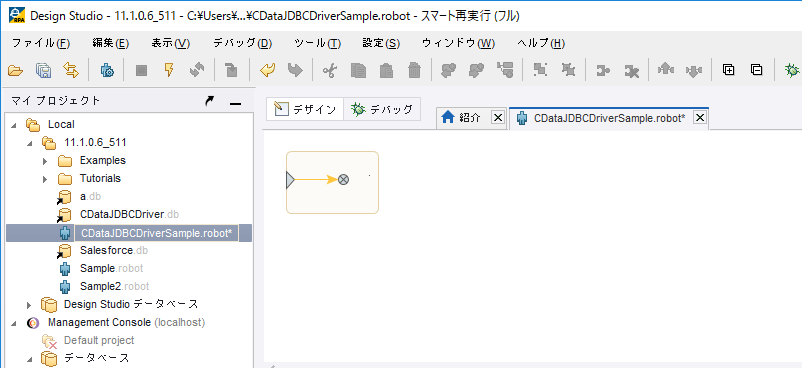
Task: Open the ヘルプ menu
Action: [541, 43]
